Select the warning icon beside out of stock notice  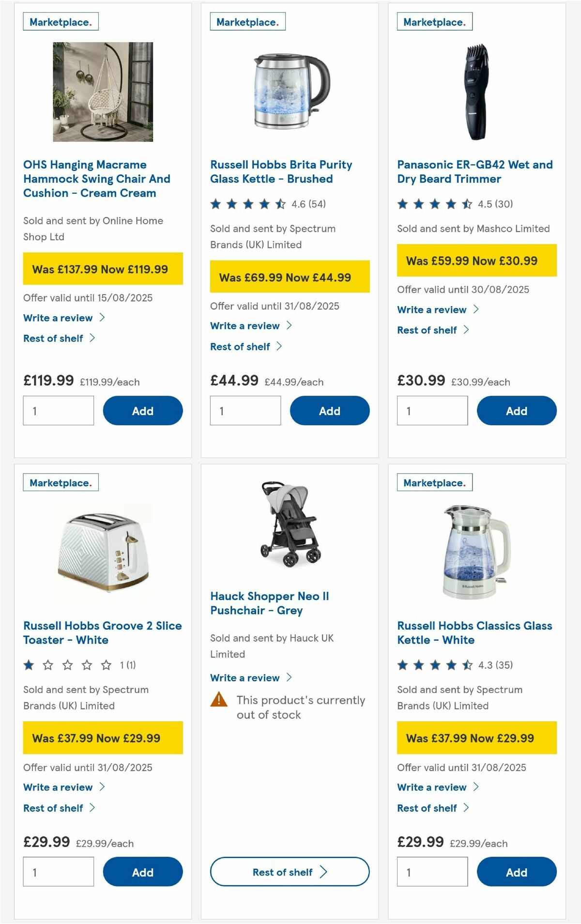[x=219, y=700]
